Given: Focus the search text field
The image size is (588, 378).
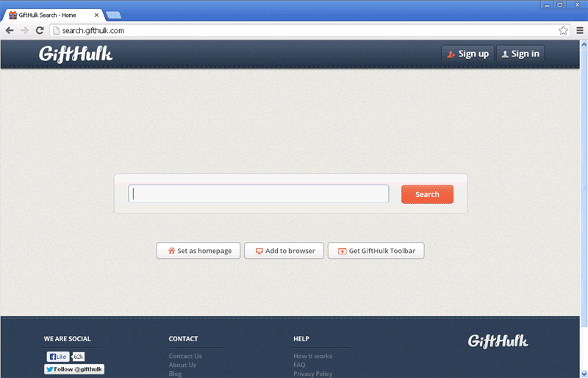Looking at the screenshot, I should coord(259,194).
